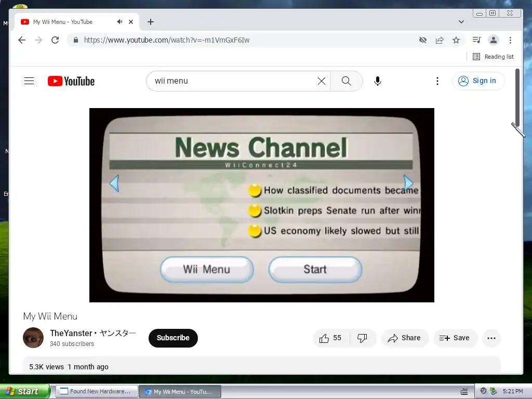
Task: Expand the video description box
Action: point(262,366)
